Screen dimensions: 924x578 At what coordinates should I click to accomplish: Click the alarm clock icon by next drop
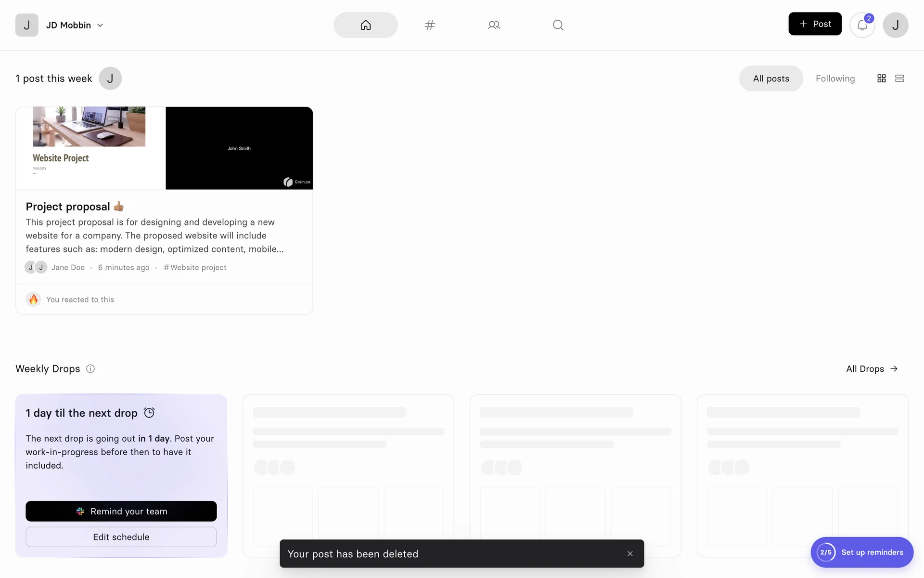(149, 413)
